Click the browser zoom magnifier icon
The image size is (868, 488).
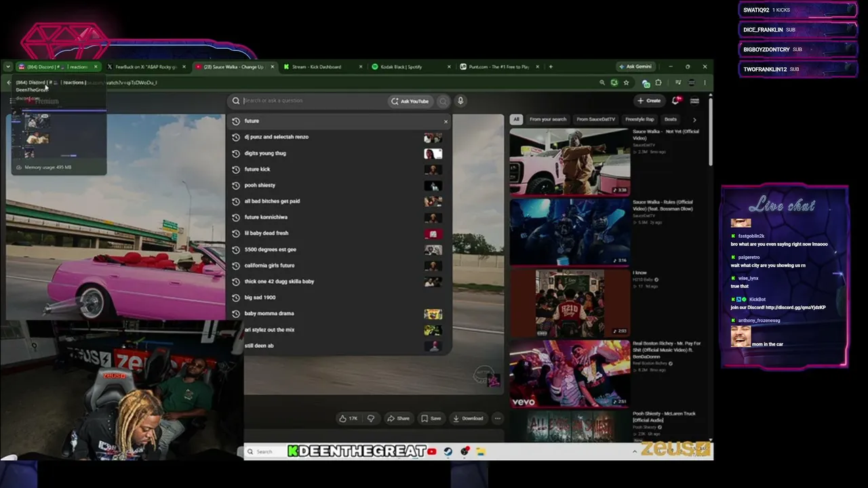pyautogui.click(x=601, y=83)
